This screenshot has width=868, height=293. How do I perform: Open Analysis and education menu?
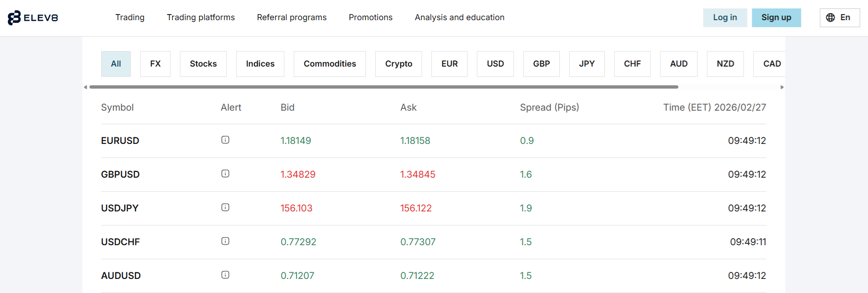coord(460,17)
